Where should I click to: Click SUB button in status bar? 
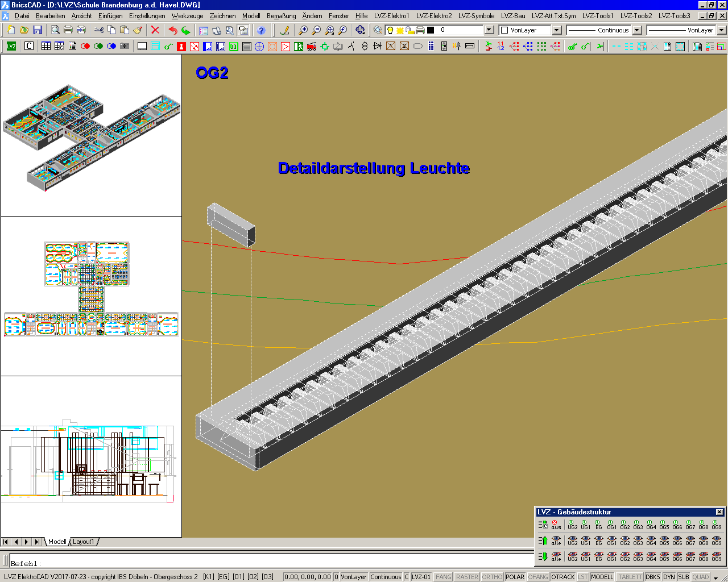pyautogui.click(x=683, y=577)
